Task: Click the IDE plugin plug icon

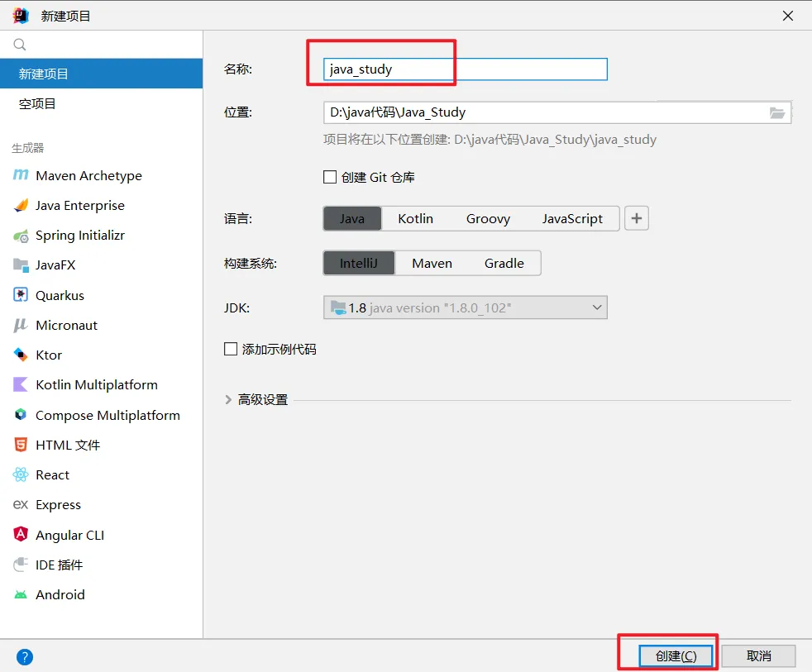Action: click(20, 564)
